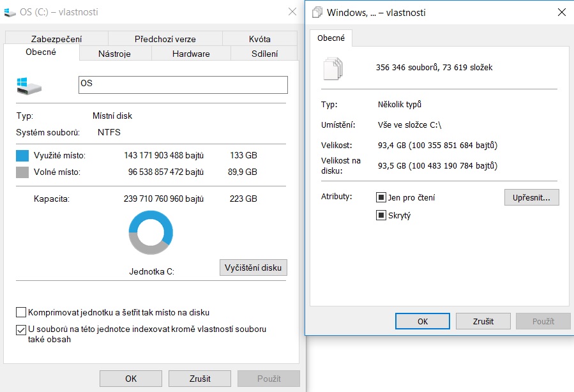Click the OS drive icon in title bar
This screenshot has height=392, width=574.
coord(10,12)
